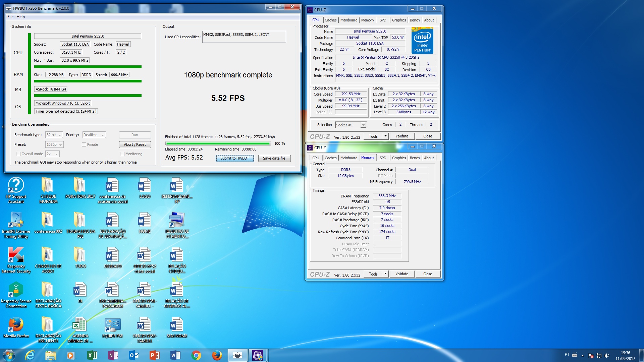Open EQUIPE PSE desktop file
Screen dimensions: 644x362
click(112, 327)
